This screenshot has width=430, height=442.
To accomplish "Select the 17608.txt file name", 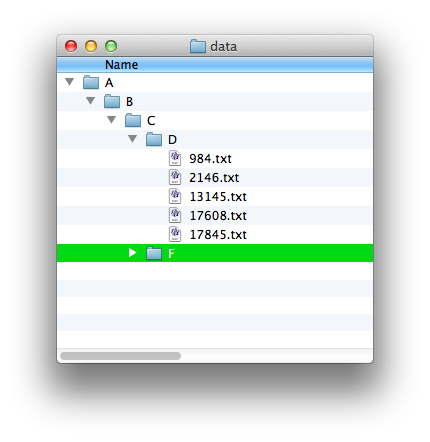I will (x=218, y=216).
